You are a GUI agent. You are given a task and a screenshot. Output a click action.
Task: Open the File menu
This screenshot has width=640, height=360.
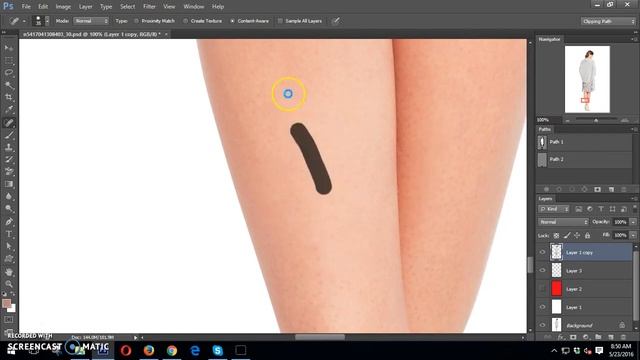(26, 7)
